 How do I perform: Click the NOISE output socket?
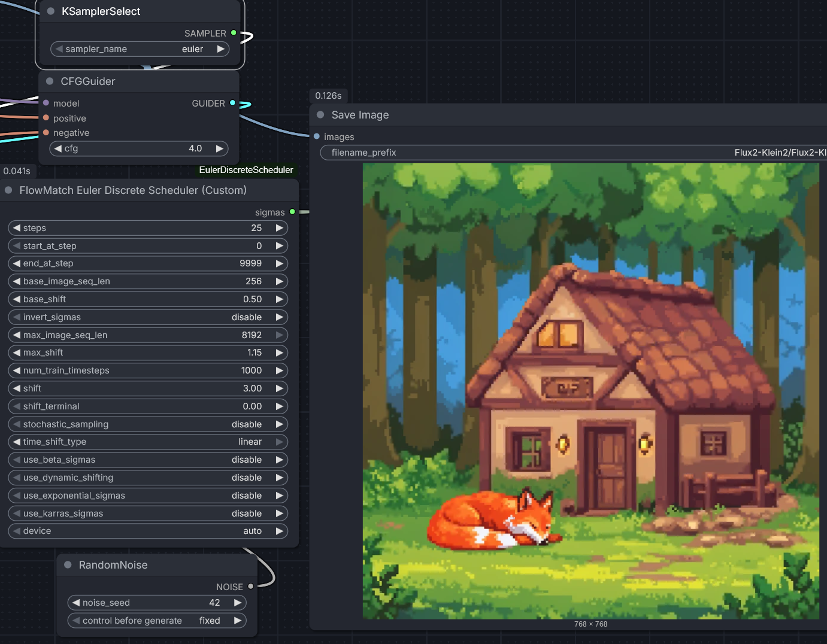pyautogui.click(x=250, y=587)
